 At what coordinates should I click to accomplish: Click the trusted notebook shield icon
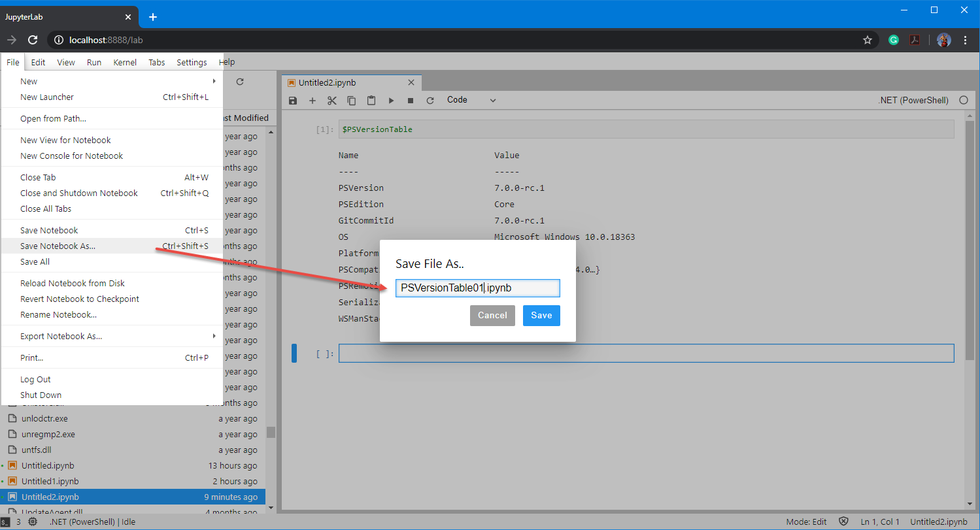(843, 522)
